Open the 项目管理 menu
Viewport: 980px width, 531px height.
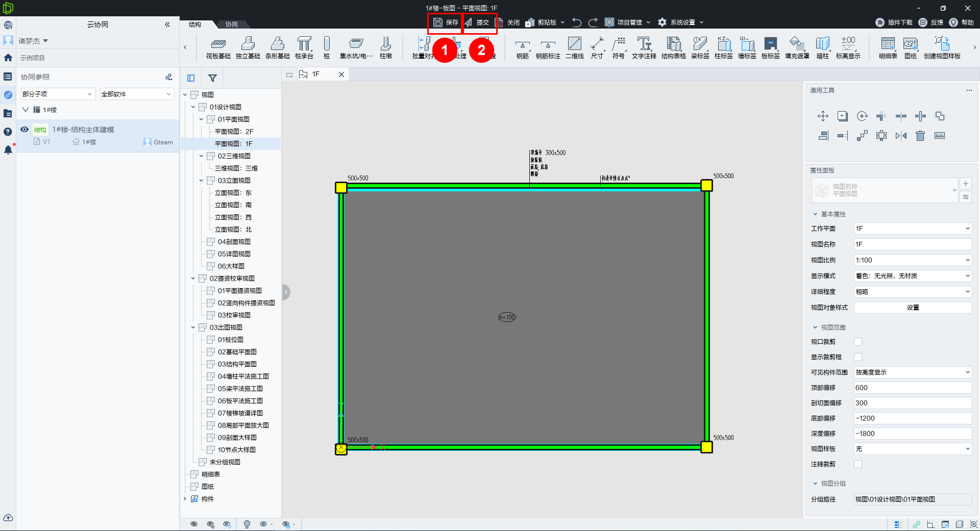point(628,22)
